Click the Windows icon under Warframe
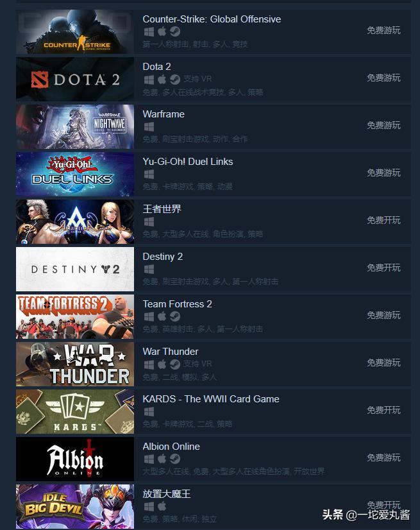 [x=149, y=127]
